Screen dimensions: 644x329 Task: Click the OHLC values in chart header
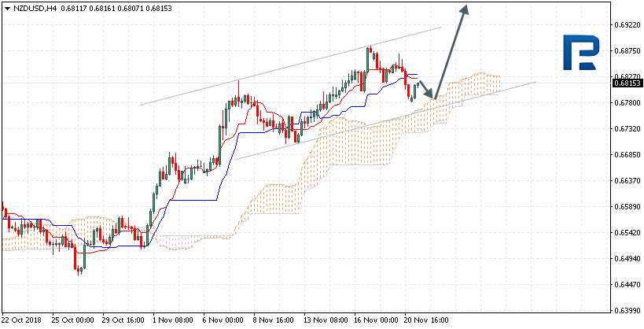109,8
